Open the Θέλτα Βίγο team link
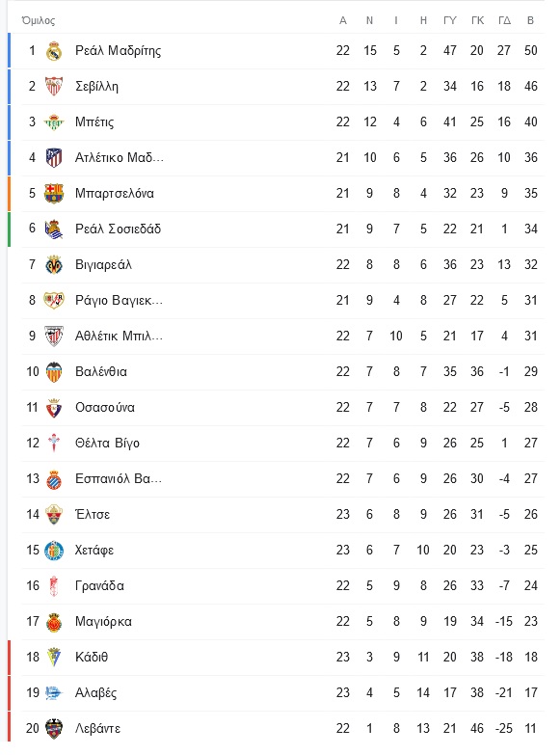This screenshot has height=755, width=560. tap(107, 443)
